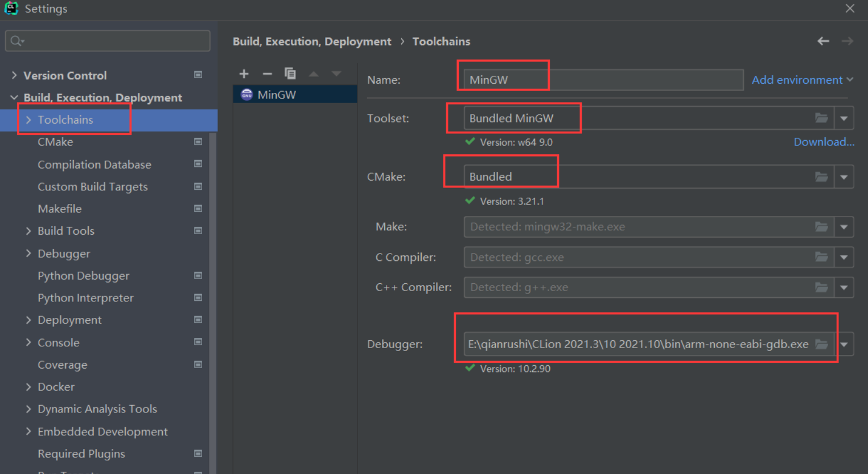Remove selected toolchain with minus icon

[267, 73]
